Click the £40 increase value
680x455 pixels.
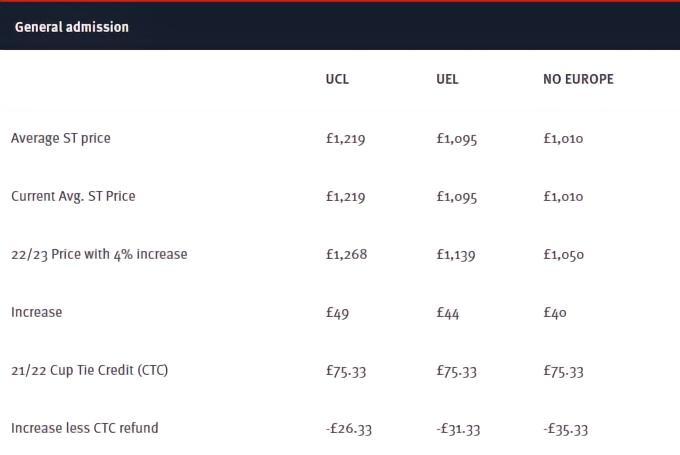point(555,312)
